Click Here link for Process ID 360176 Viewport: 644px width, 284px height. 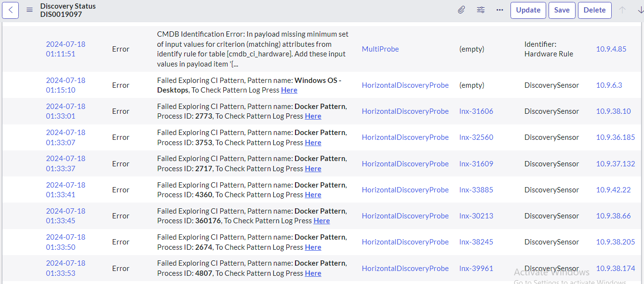point(322,221)
